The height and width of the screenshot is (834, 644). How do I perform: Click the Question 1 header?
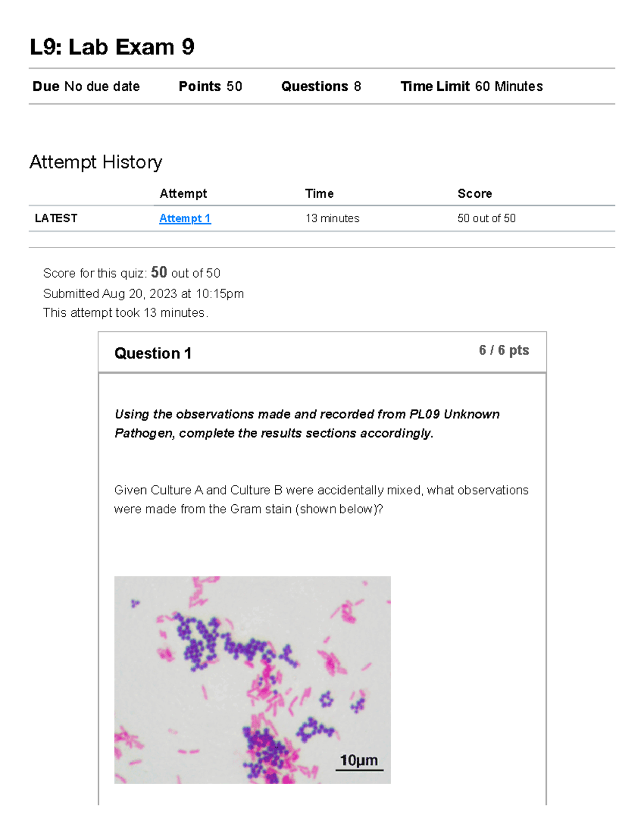click(x=153, y=353)
